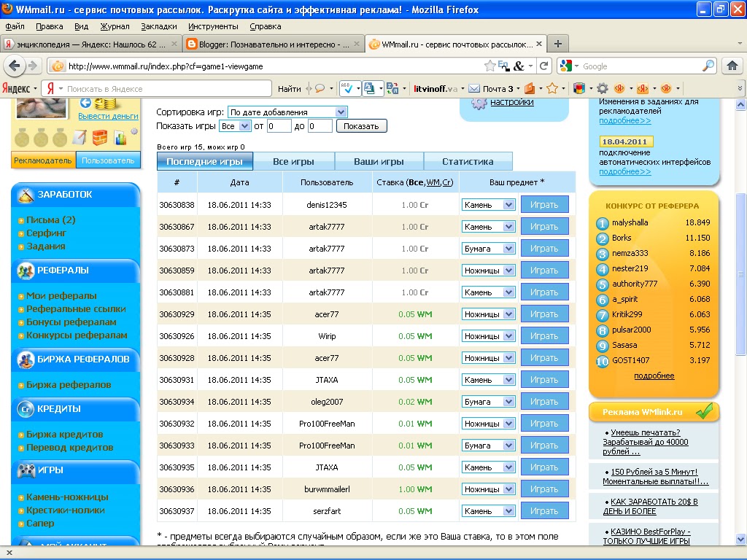Open item dropdown for game 30630873

488,249
